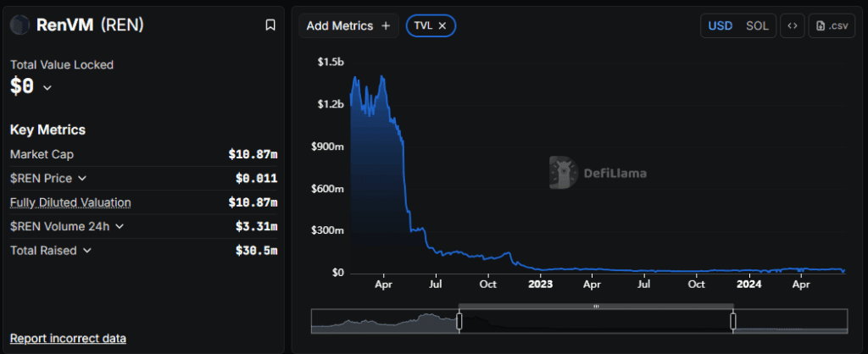The image size is (868, 354).
Task: Click the plus icon in Add Metrics
Action: [x=386, y=25]
